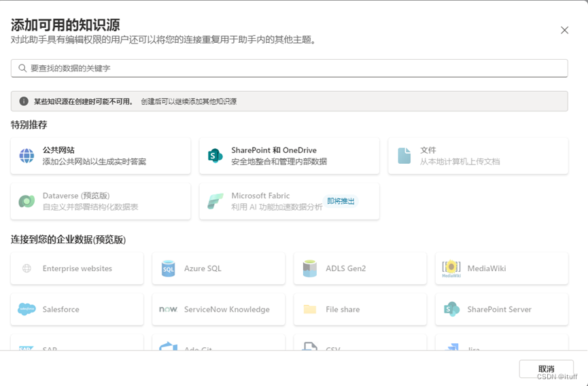Choose Azure SQL label
The width and height of the screenshot is (588, 386).
203,268
